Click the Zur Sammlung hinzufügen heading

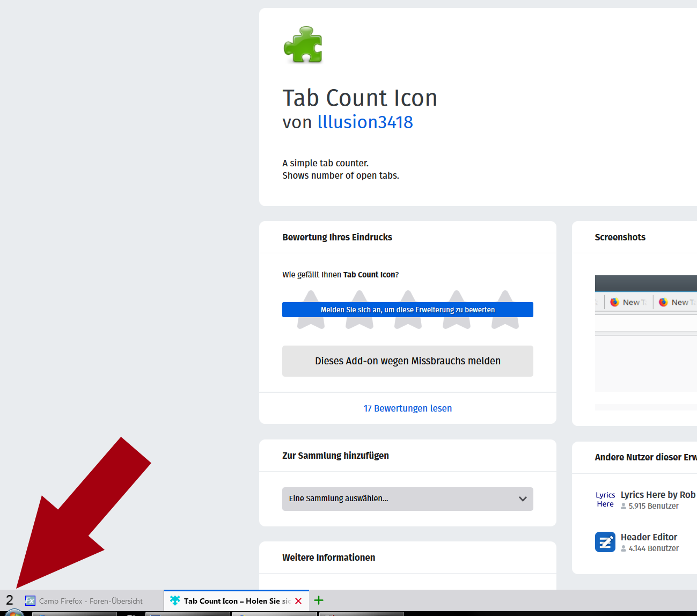pyautogui.click(x=336, y=456)
